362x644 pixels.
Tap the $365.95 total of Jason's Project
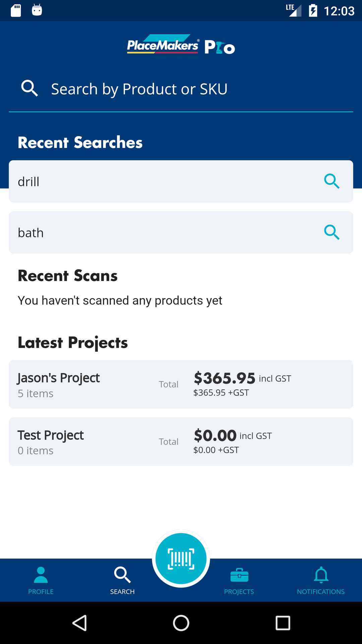(x=225, y=378)
